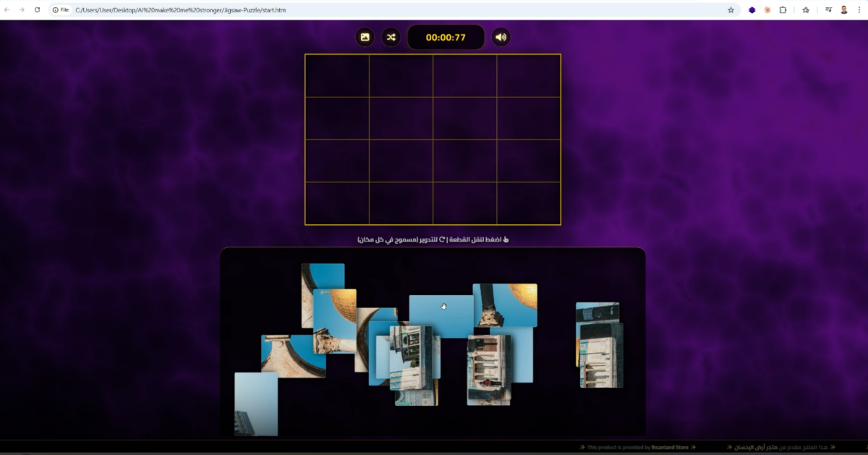Click the image preview icon button

[x=365, y=37]
